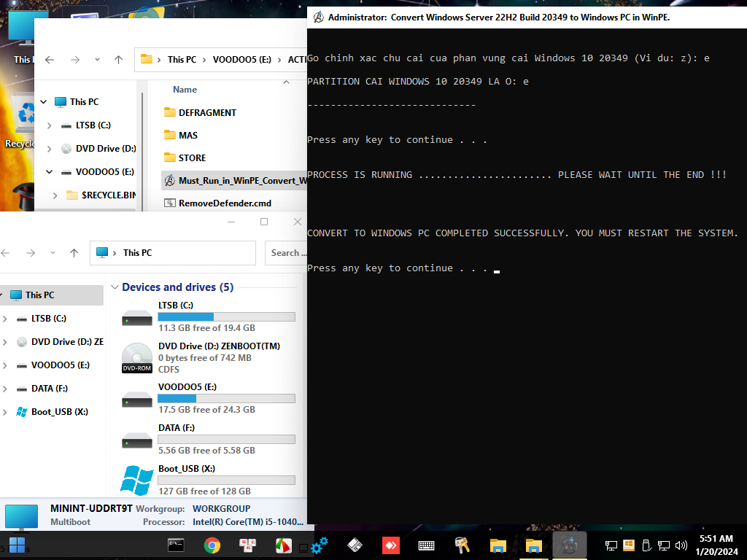Select RemoveDefender.cmd file
747x560 pixels.
(x=217, y=203)
